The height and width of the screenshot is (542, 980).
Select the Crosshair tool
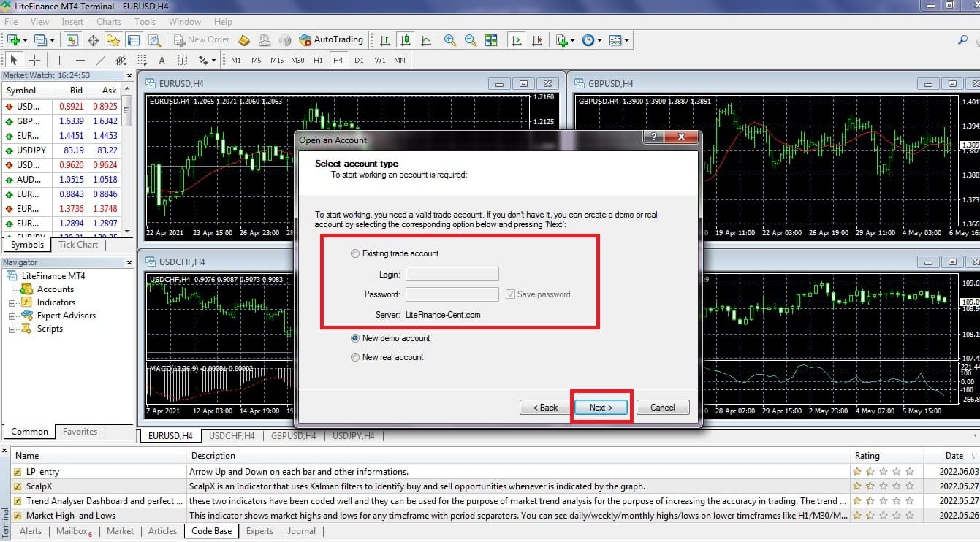34,60
